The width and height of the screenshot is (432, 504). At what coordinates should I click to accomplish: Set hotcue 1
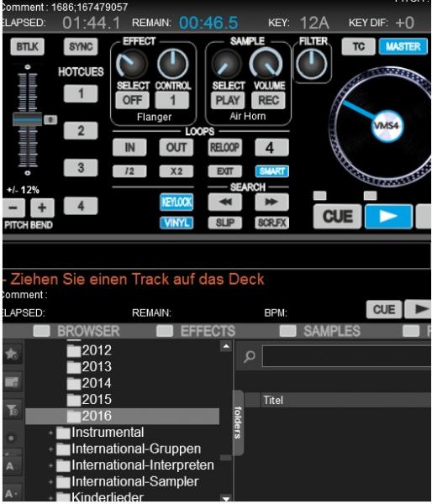click(81, 93)
